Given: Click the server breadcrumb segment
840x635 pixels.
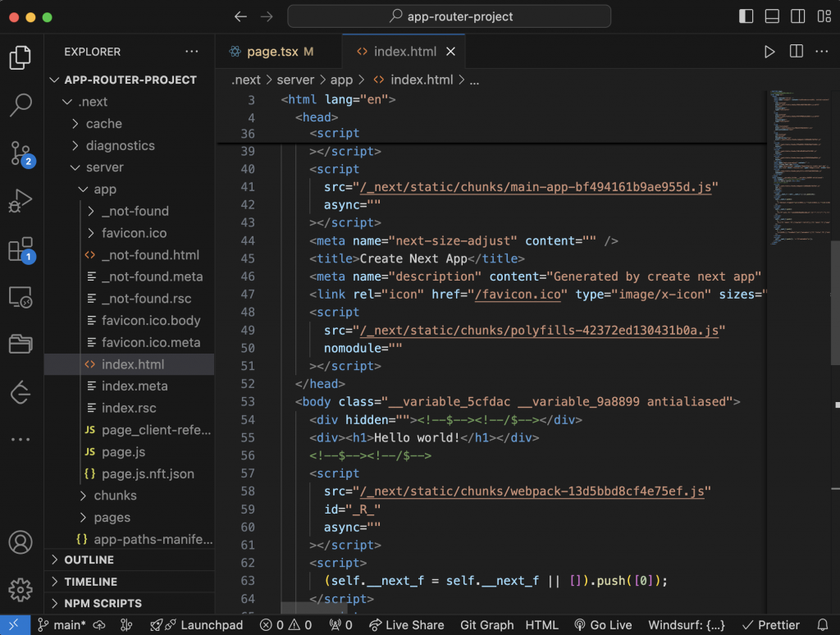Looking at the screenshot, I should coord(295,80).
